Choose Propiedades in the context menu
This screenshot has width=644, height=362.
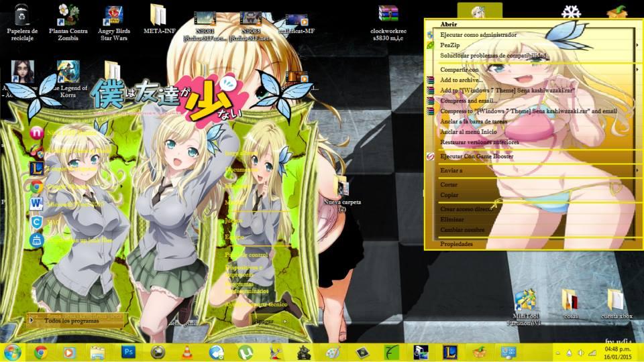click(x=456, y=244)
